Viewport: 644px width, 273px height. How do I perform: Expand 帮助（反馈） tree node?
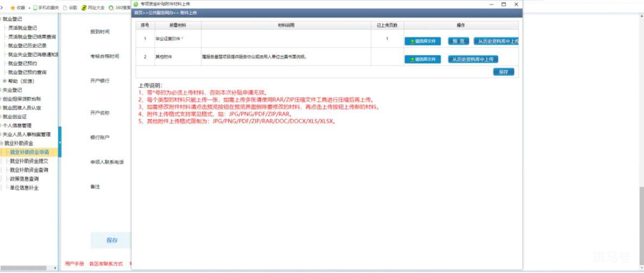click(x=4, y=81)
